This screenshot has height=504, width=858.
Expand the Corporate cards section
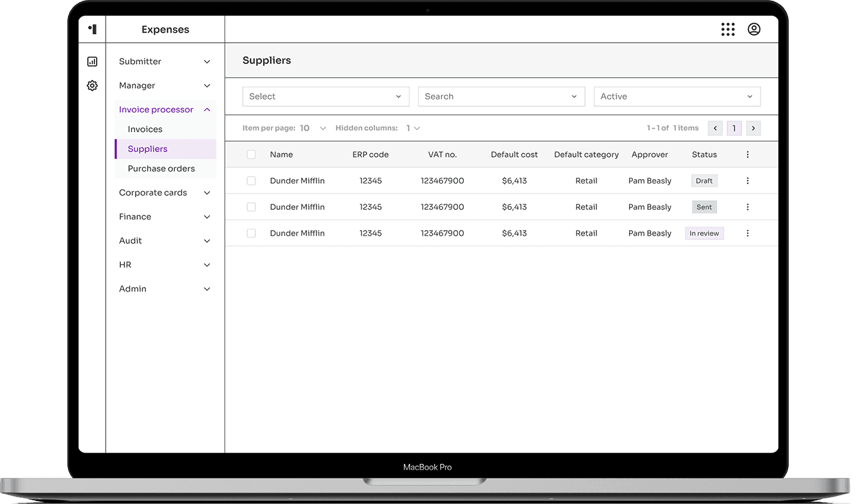point(165,193)
